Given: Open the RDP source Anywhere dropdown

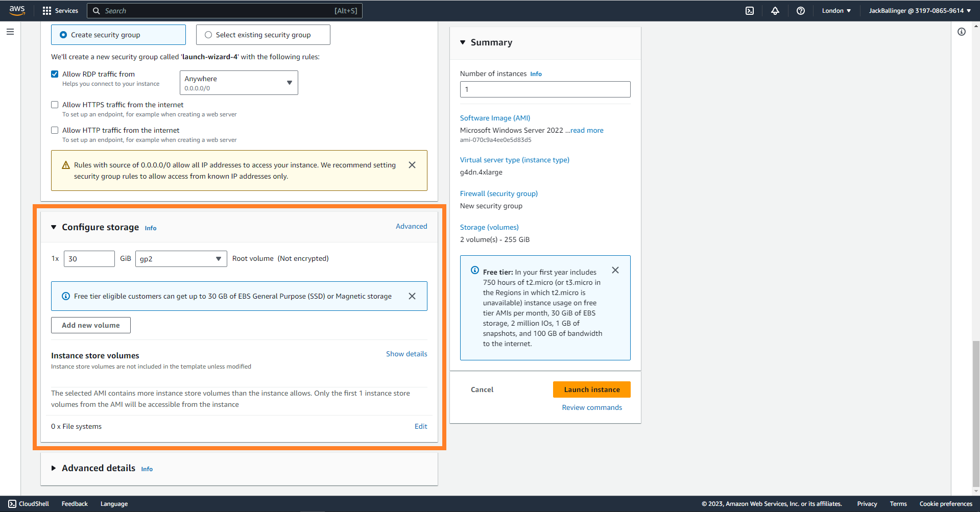Looking at the screenshot, I should [x=238, y=83].
